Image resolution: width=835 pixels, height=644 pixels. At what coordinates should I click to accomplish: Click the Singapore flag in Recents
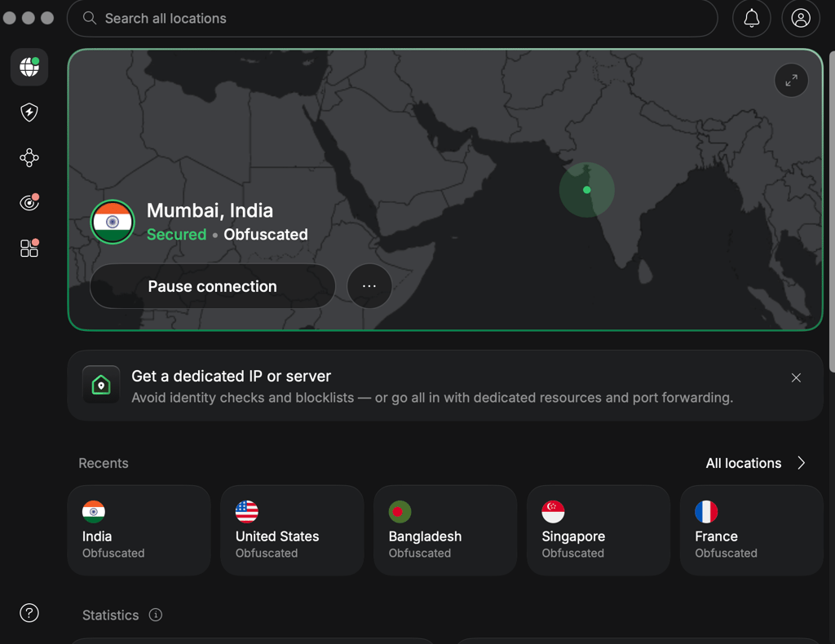click(x=553, y=512)
